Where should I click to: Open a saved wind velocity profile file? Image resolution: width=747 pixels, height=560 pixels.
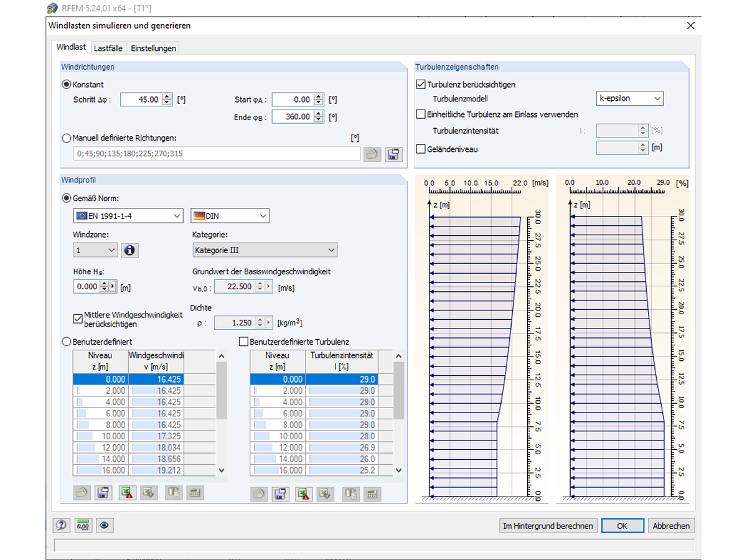[81, 493]
